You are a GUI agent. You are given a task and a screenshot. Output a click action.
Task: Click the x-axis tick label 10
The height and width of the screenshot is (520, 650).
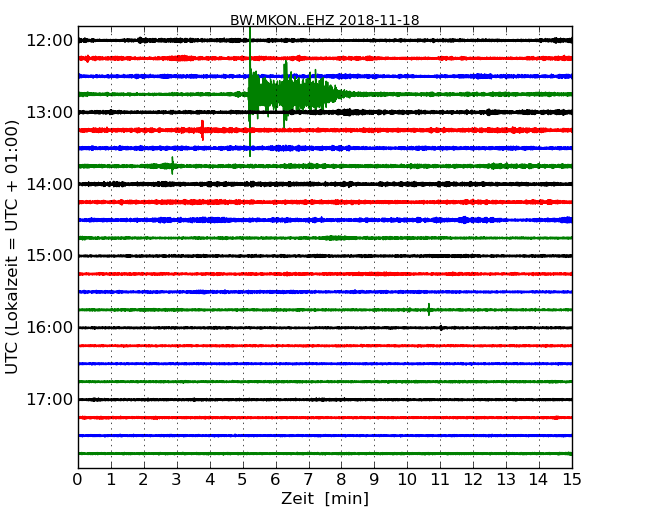click(407, 479)
